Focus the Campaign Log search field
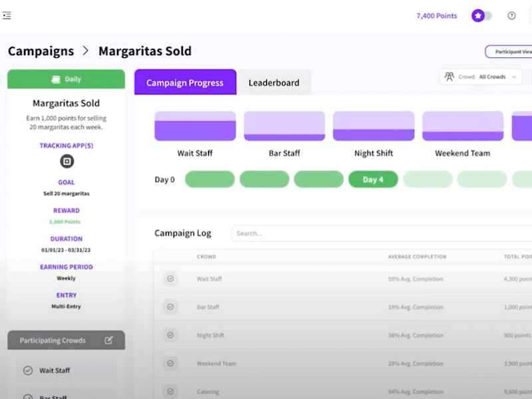 (382, 233)
